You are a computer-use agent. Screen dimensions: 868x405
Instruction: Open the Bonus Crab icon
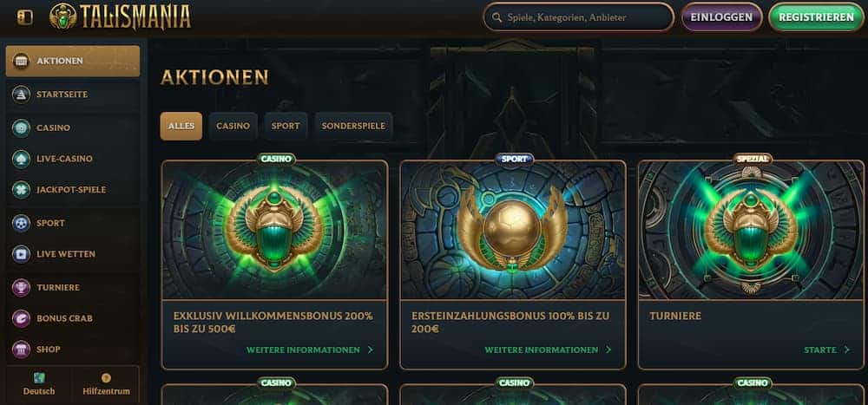21,318
